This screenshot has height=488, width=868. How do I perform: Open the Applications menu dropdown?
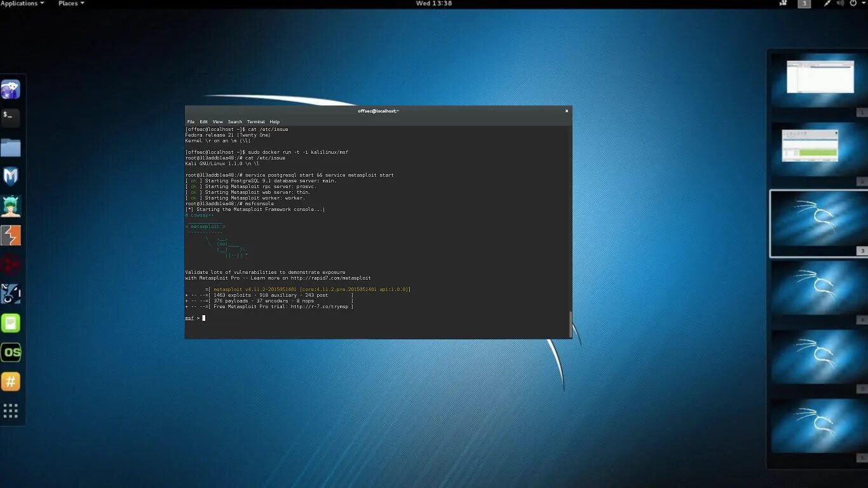pos(22,3)
